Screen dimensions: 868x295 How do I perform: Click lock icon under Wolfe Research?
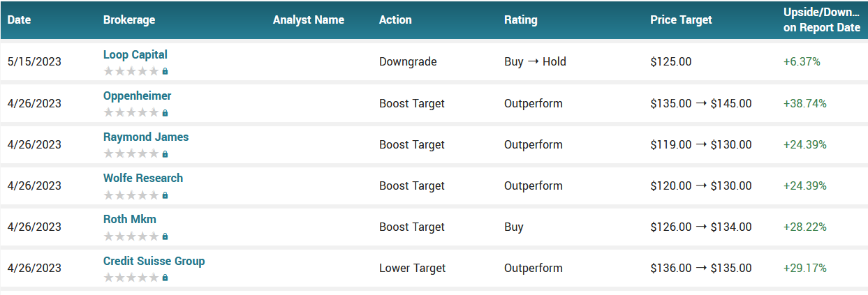coord(165,195)
